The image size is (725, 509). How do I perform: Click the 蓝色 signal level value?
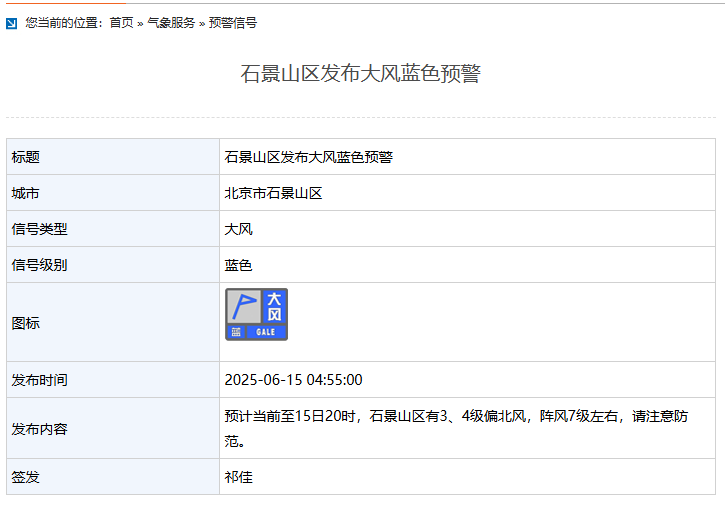(x=238, y=265)
